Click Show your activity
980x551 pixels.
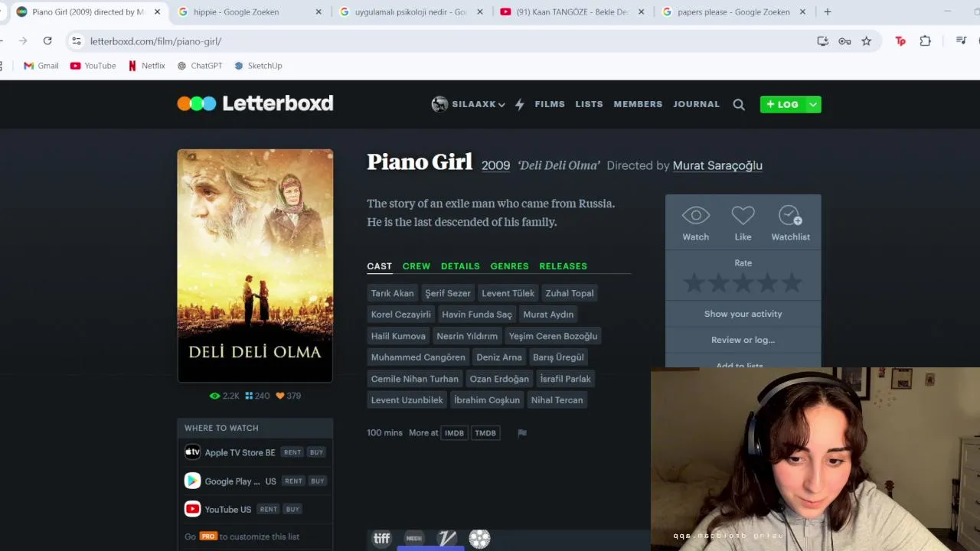point(743,314)
